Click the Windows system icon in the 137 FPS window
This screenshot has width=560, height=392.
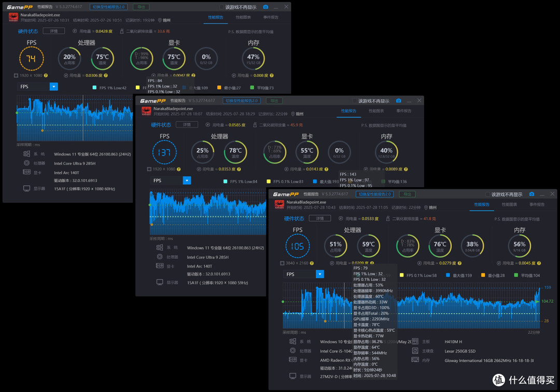pyautogui.click(x=160, y=247)
